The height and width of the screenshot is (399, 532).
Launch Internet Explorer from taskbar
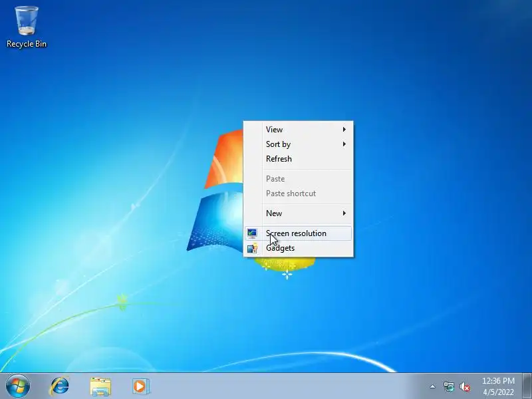pyautogui.click(x=60, y=386)
